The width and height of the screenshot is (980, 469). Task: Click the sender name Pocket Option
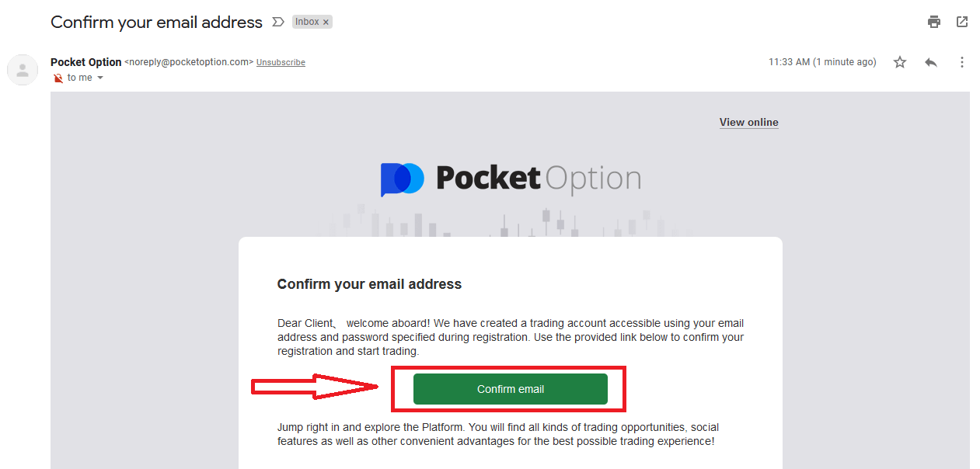click(x=85, y=62)
